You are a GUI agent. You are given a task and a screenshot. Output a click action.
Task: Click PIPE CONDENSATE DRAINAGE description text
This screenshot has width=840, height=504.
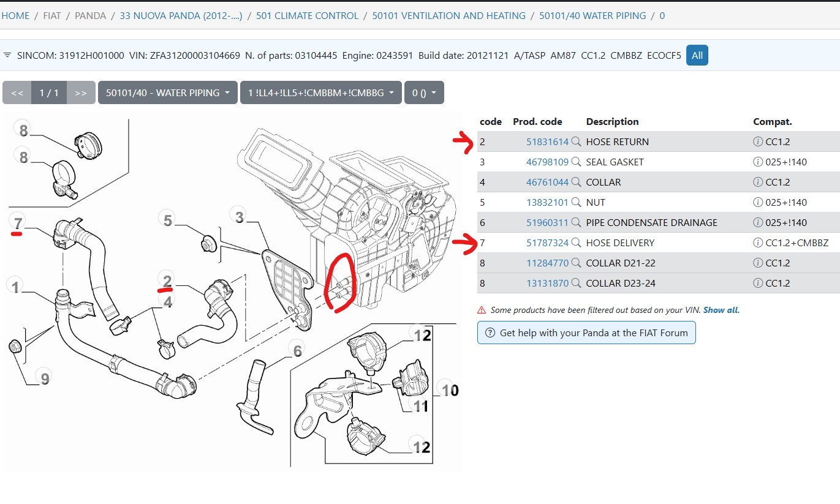[651, 222]
